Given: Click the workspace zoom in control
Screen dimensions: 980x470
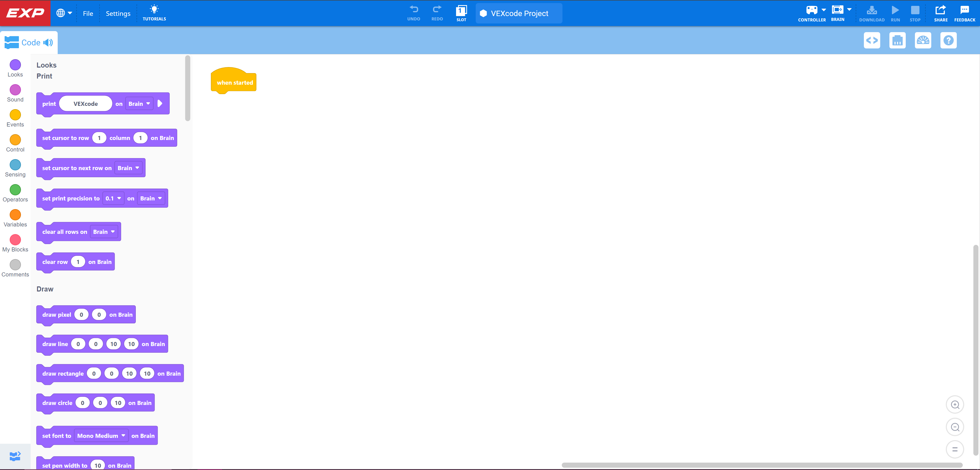Looking at the screenshot, I should point(954,404).
